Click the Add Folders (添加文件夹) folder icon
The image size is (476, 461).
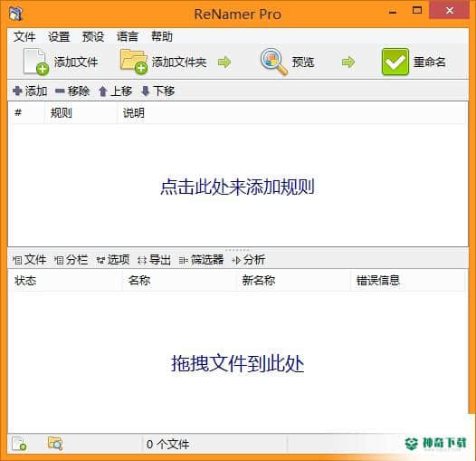tap(134, 62)
